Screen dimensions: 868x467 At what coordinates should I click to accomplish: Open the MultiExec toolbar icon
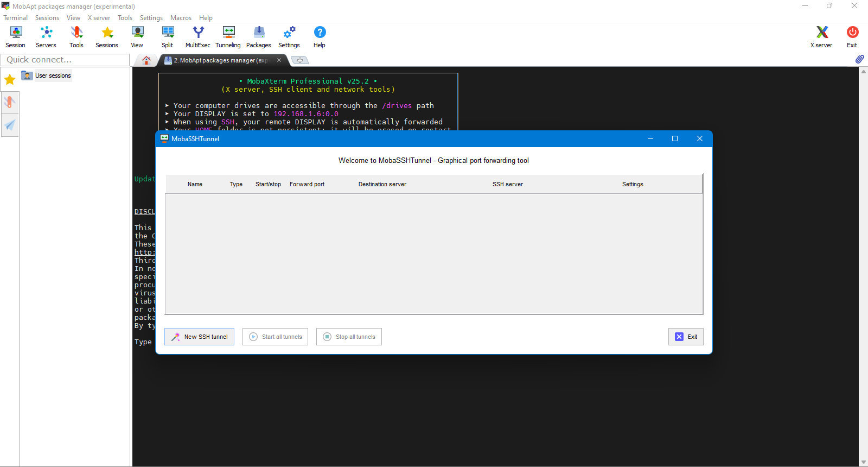[198, 37]
